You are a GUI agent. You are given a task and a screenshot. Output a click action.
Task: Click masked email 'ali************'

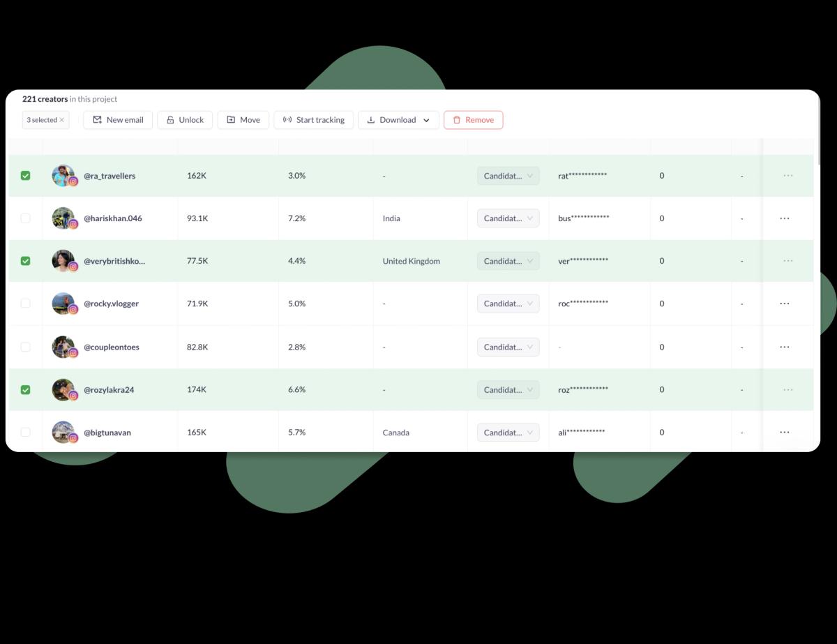(582, 432)
